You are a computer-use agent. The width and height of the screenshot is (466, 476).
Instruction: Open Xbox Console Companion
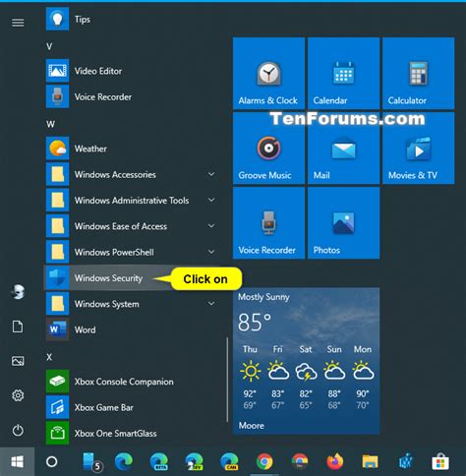click(x=131, y=382)
